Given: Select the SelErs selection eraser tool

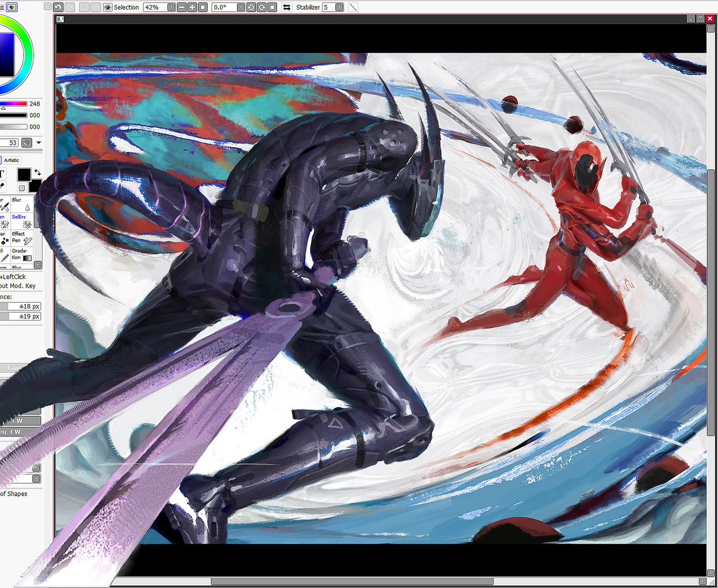Looking at the screenshot, I should pyautogui.click(x=22, y=221).
